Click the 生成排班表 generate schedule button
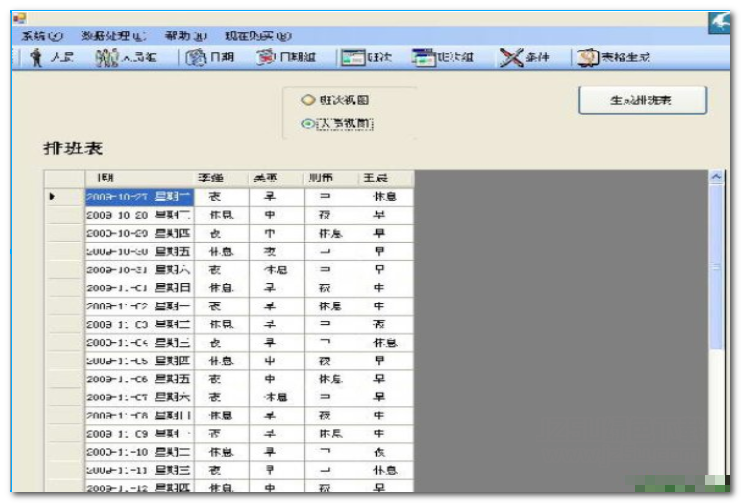The image size is (741, 503). (642, 100)
